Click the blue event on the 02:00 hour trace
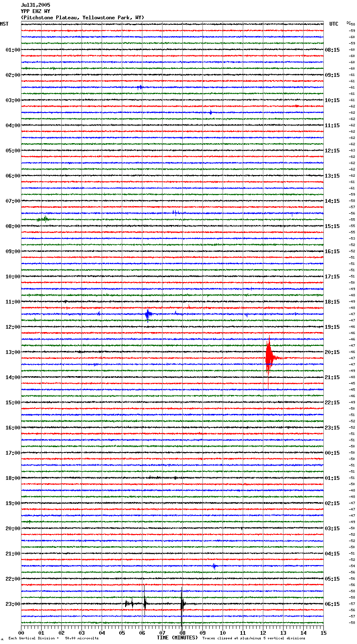The height and width of the screenshot is (644, 357). click(140, 87)
